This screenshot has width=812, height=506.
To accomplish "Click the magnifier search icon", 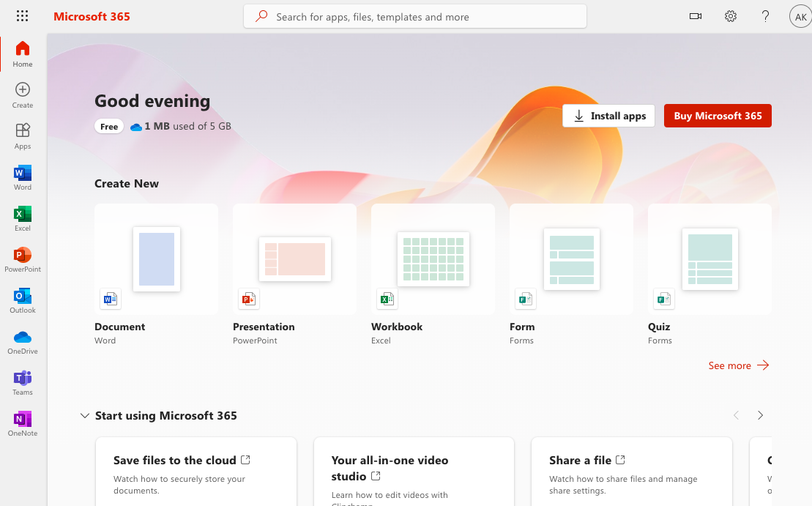I will pyautogui.click(x=261, y=16).
